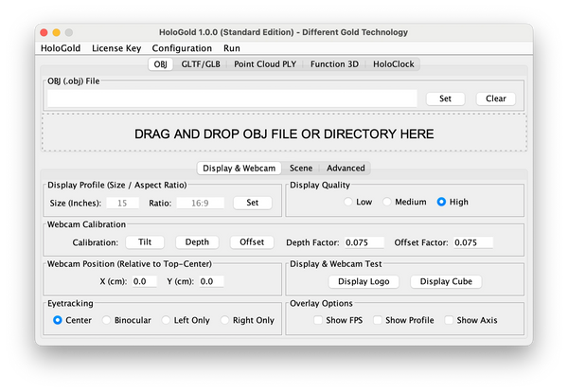Clear the OBJ file path
The height and width of the screenshot is (392, 568).
click(495, 98)
